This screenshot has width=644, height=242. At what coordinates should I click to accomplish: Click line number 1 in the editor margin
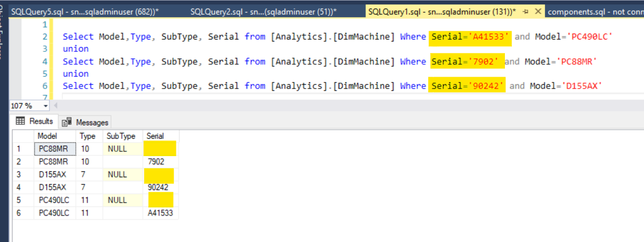pyautogui.click(x=45, y=25)
